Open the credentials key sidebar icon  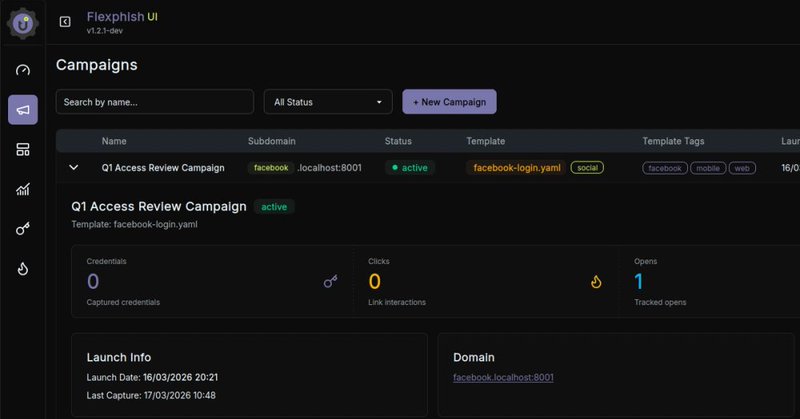tap(23, 229)
